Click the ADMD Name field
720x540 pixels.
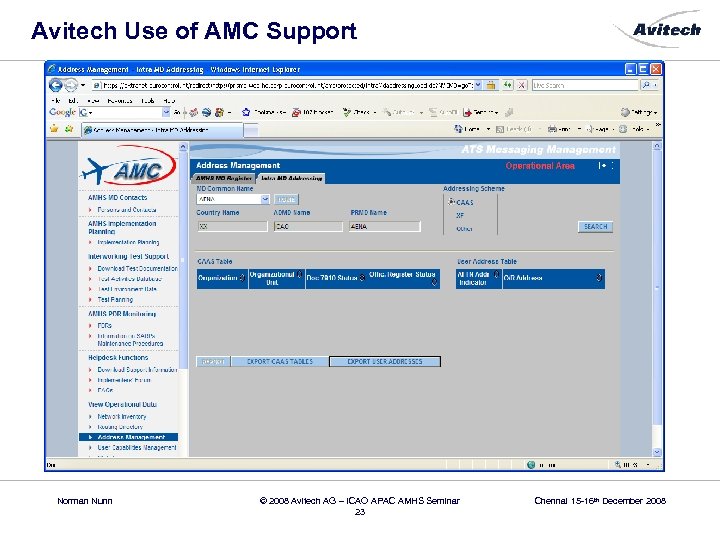308,226
